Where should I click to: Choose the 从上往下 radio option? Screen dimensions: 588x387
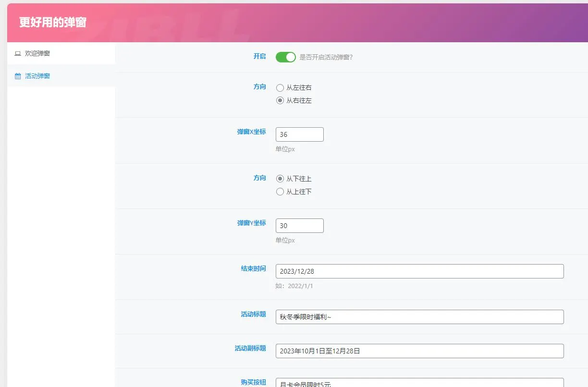(x=280, y=192)
